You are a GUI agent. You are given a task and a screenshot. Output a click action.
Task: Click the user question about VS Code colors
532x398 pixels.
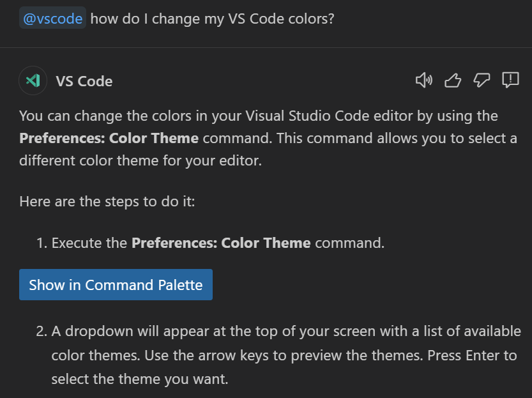pos(212,19)
